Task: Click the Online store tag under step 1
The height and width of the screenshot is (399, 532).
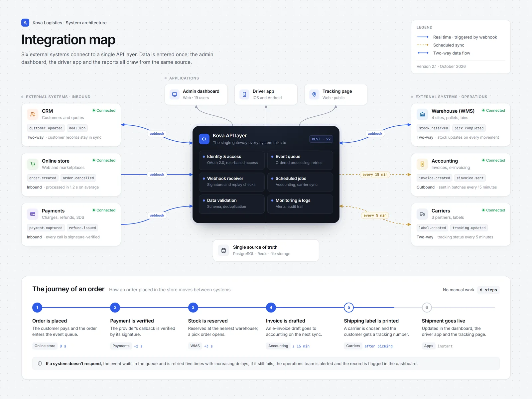Action: pyautogui.click(x=45, y=346)
